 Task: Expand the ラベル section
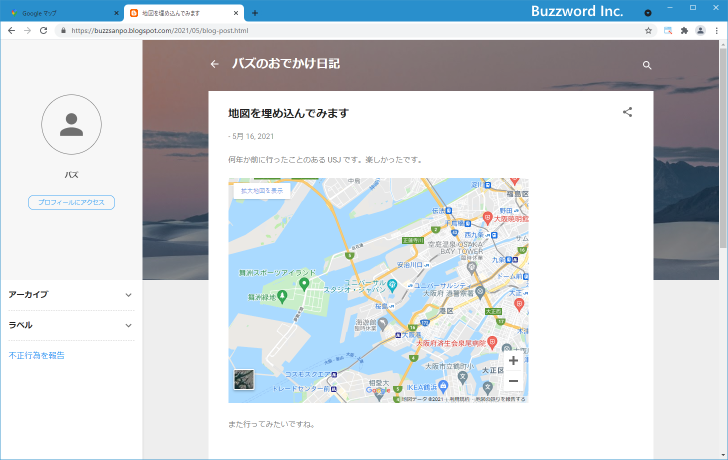[x=71, y=325]
